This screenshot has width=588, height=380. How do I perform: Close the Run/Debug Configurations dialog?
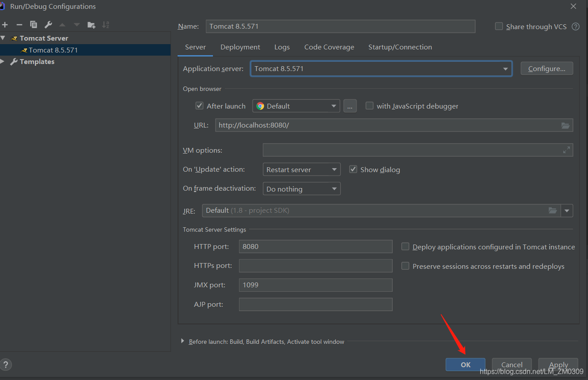click(x=573, y=6)
